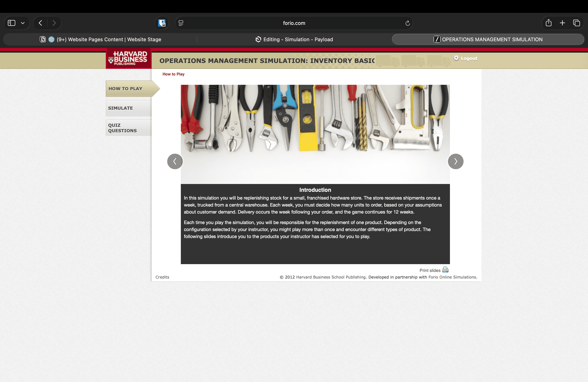The width and height of the screenshot is (588, 382).
Task: Go to the previous slide arrow
Action: [x=175, y=161]
